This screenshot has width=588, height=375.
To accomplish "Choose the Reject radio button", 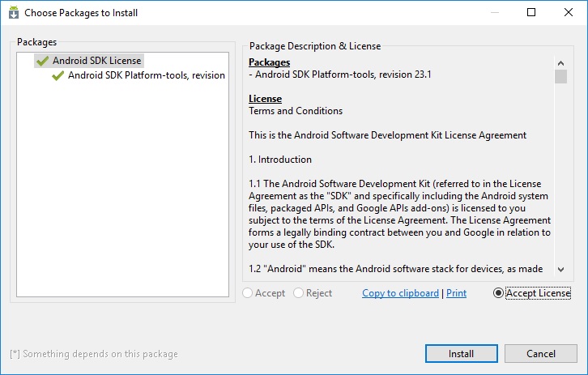I will [x=299, y=293].
